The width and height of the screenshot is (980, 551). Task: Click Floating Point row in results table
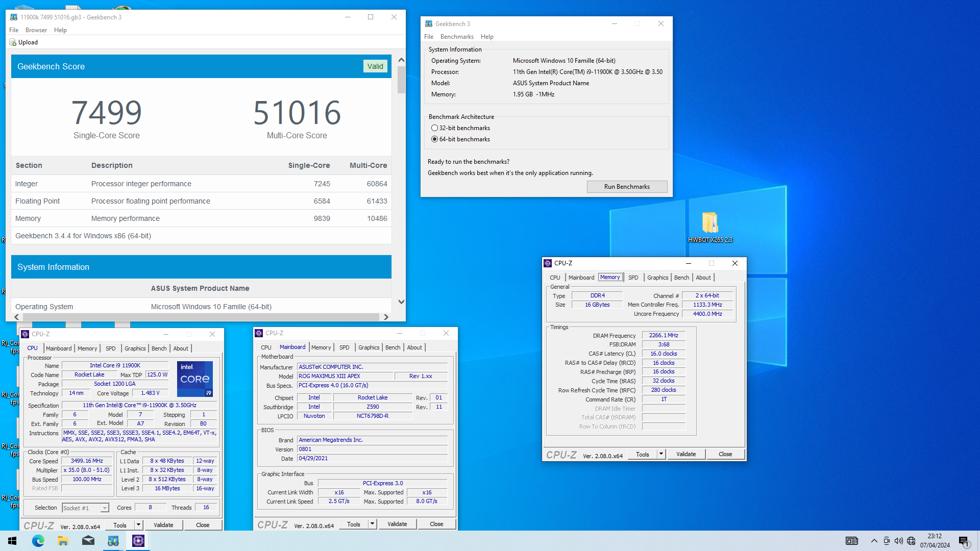pos(201,201)
